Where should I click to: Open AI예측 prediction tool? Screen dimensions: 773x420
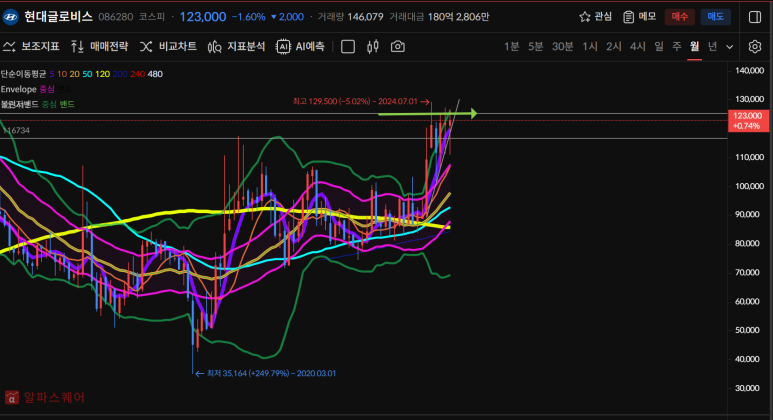click(x=300, y=46)
